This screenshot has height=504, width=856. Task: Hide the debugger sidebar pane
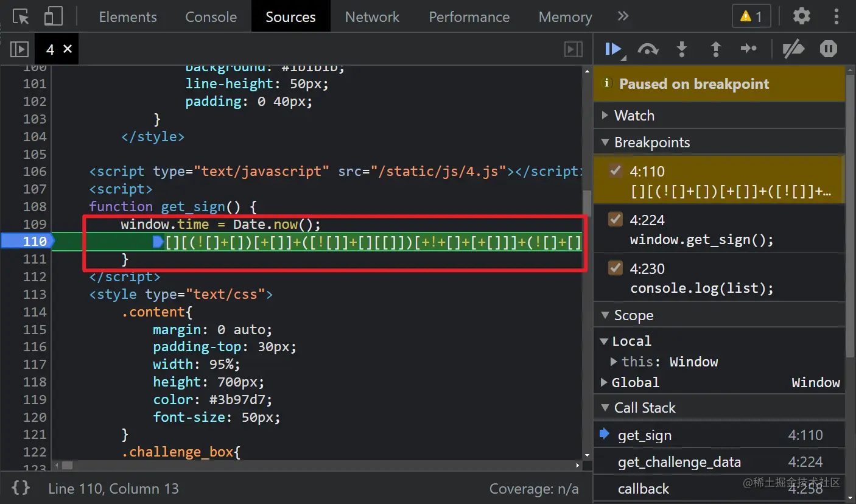[x=574, y=49]
